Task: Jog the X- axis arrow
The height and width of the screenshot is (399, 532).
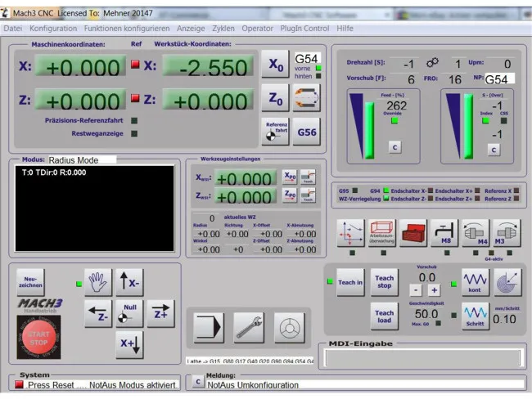Action: [129, 282]
